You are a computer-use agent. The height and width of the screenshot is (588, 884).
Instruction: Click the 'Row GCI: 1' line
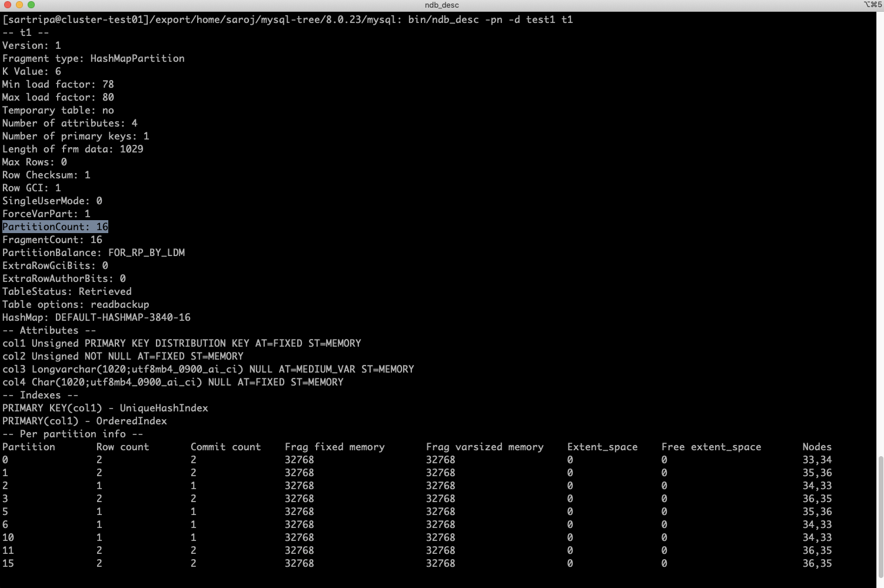click(x=32, y=188)
